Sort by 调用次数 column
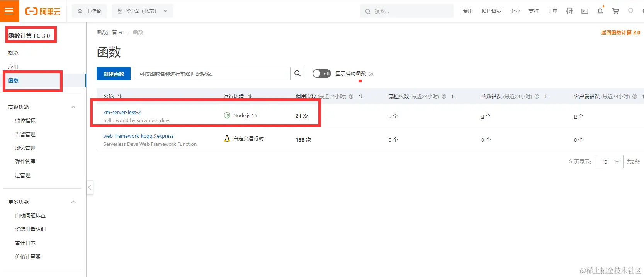 tap(360, 96)
